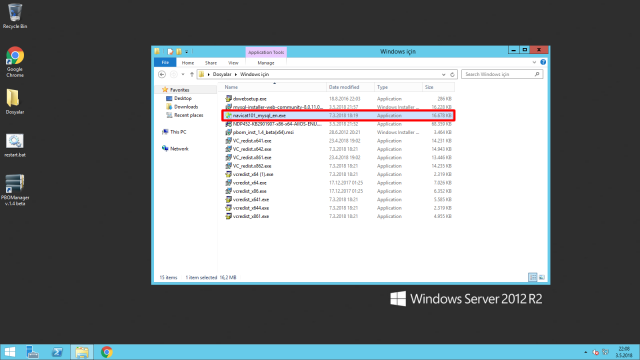The width and height of the screenshot is (640, 360).
Task: Select navicat101_mysql_en.exe file
Action: [338, 116]
